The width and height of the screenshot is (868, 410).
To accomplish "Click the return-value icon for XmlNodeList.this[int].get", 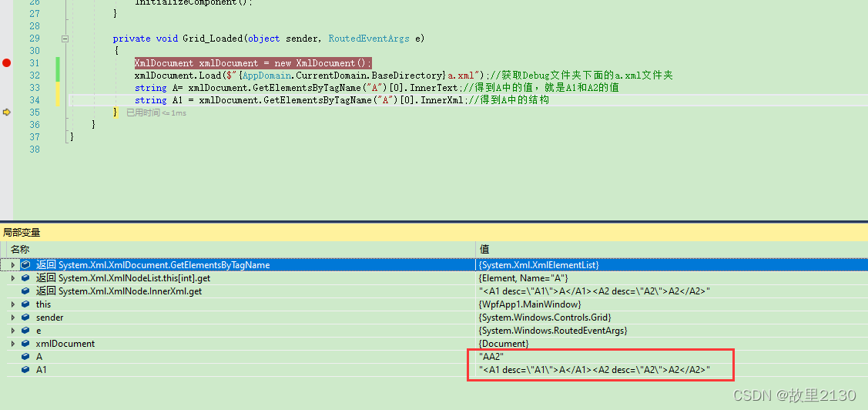I will [x=25, y=278].
